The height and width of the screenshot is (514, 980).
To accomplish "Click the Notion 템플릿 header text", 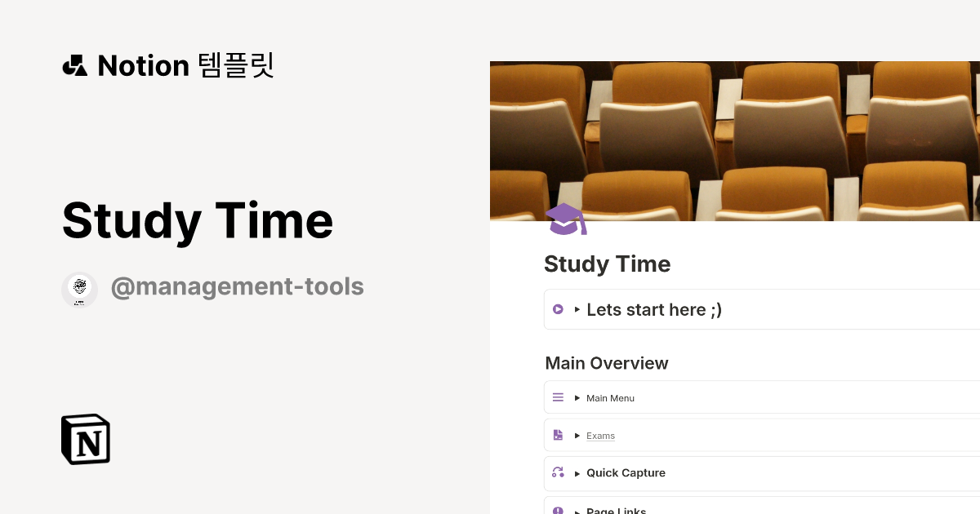I will click(x=185, y=65).
